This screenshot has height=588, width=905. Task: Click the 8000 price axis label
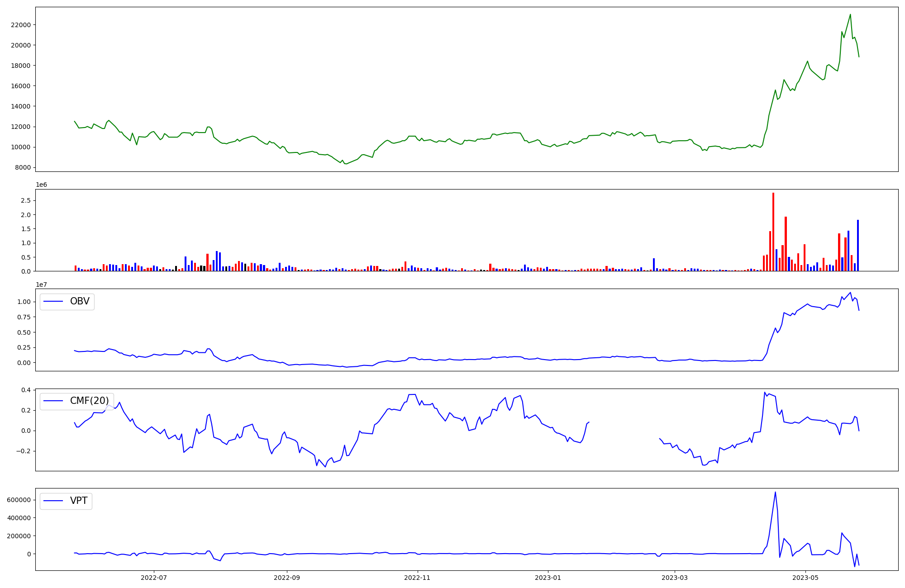22,167
